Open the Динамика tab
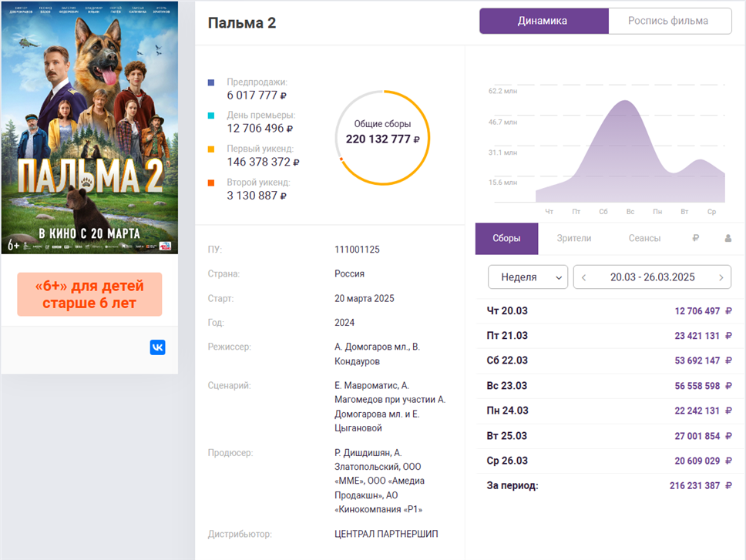The image size is (746, 560). tap(544, 21)
